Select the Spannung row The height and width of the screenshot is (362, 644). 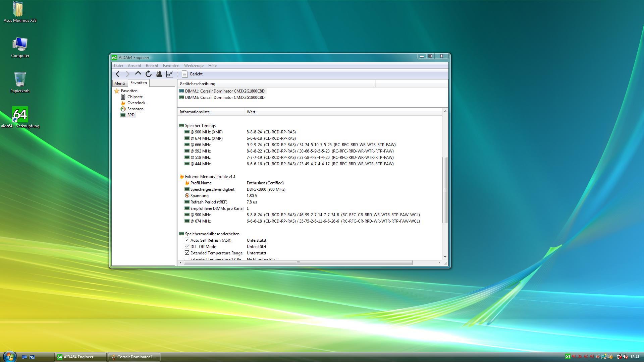[310, 196]
